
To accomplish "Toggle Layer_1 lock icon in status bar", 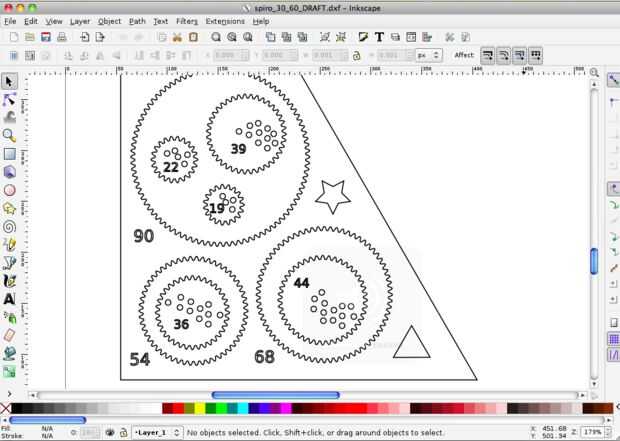I will tap(123, 433).
